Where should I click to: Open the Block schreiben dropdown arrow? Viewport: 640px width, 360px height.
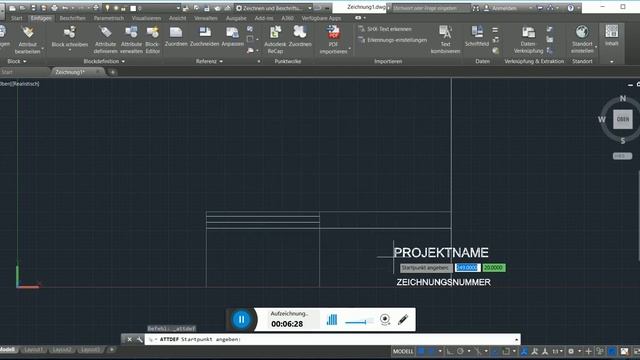tap(70, 51)
